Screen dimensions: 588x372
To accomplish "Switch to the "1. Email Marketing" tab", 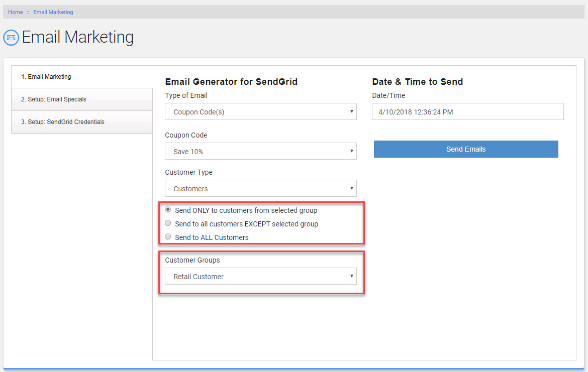I will coord(81,77).
